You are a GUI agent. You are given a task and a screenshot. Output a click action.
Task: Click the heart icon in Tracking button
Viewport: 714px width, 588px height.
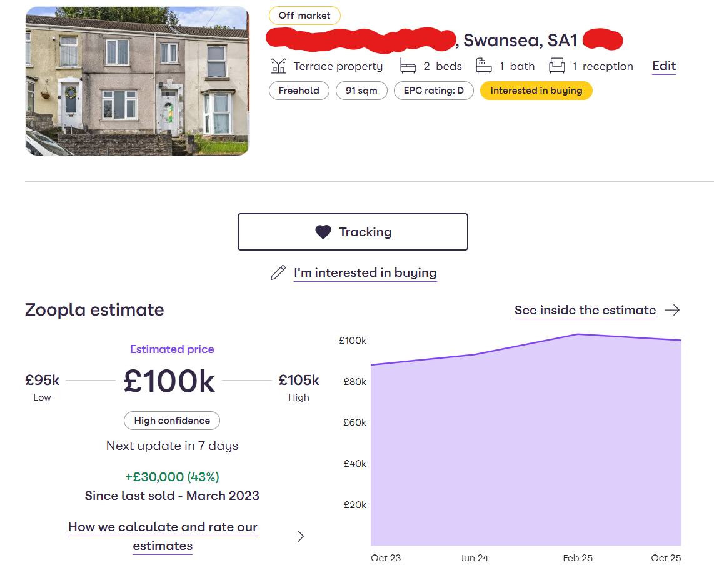(323, 232)
